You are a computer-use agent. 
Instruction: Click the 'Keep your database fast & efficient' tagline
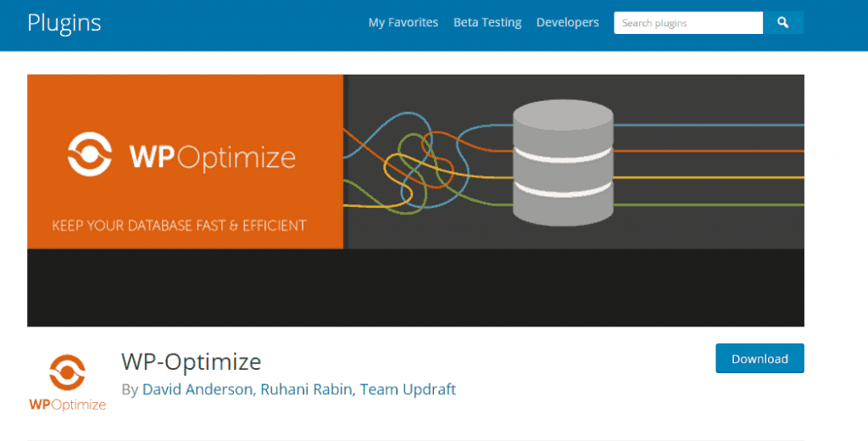click(x=179, y=226)
